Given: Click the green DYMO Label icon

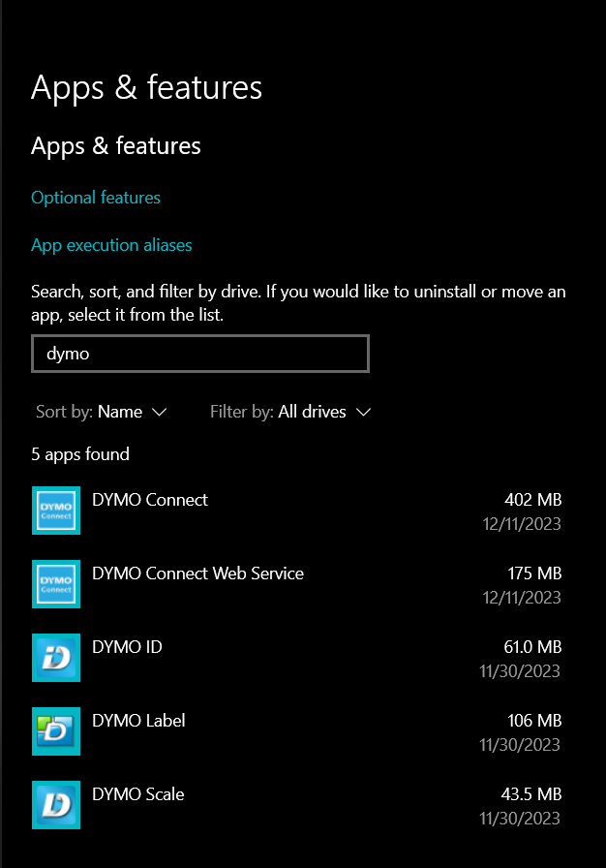Looking at the screenshot, I should pyautogui.click(x=56, y=731).
